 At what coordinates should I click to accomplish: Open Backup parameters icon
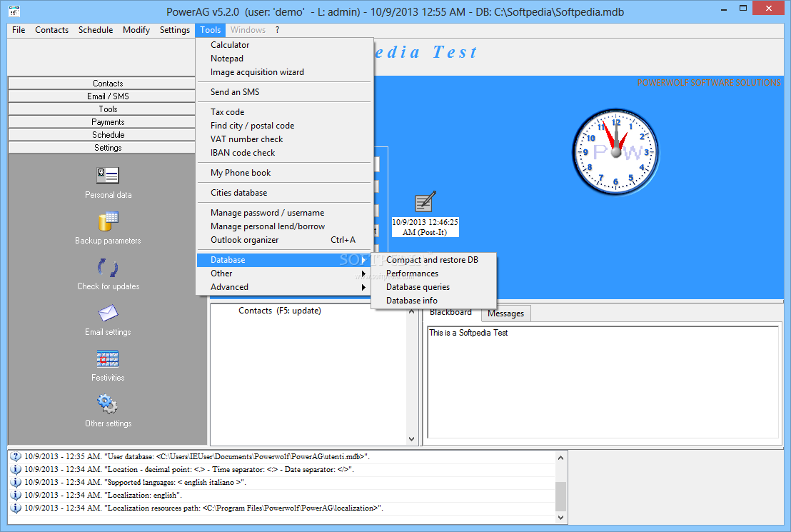tap(108, 221)
